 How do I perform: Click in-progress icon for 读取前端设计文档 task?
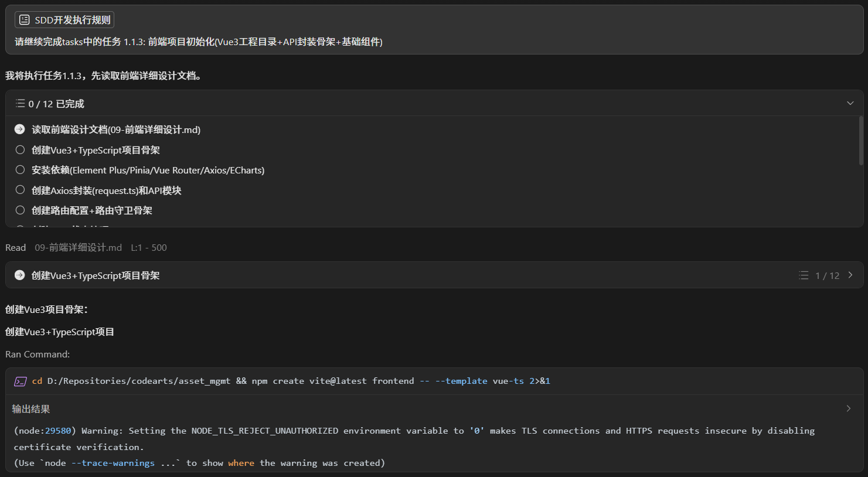pos(20,130)
